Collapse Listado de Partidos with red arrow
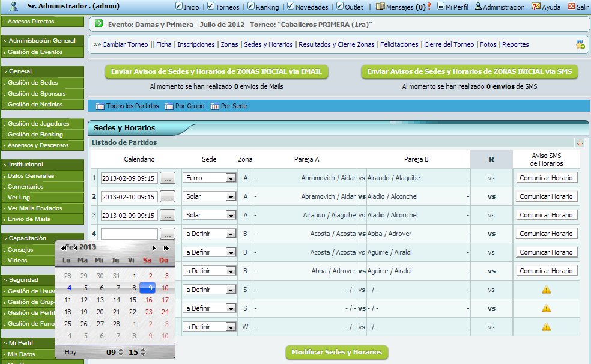The width and height of the screenshot is (591, 364). [x=580, y=143]
